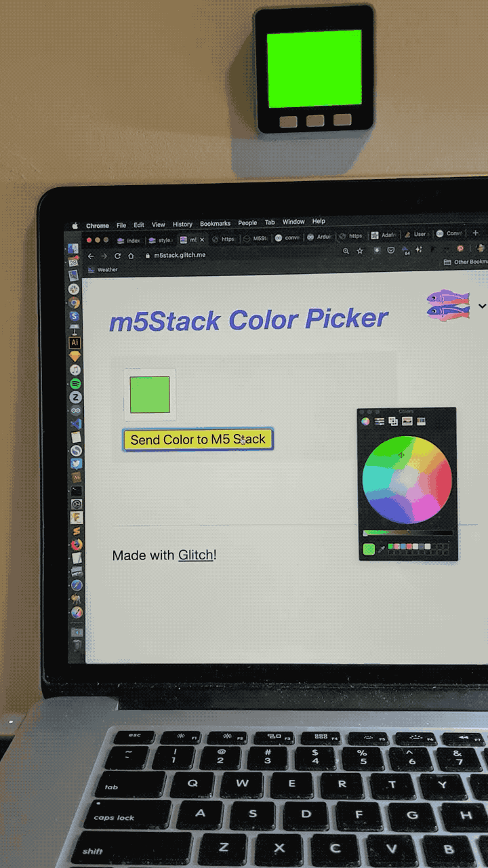488x868 pixels.
Task: Bookmark this page with the star icon
Action: click(360, 251)
